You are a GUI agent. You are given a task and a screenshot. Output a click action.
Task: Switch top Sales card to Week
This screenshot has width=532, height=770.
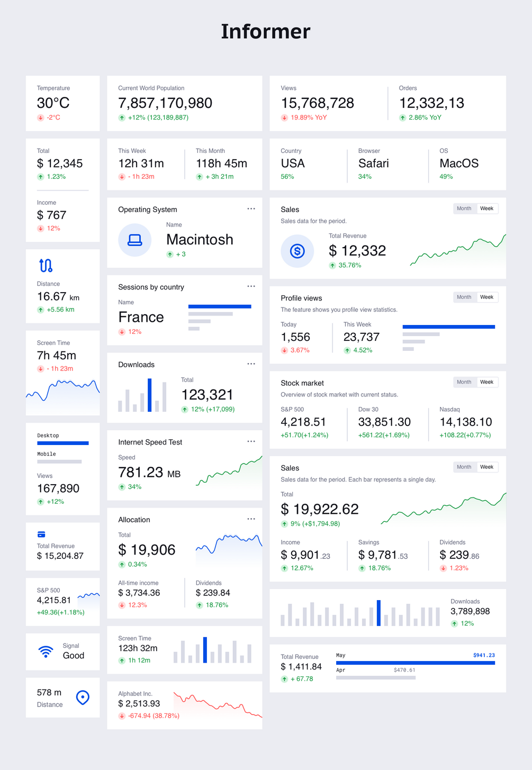point(487,209)
